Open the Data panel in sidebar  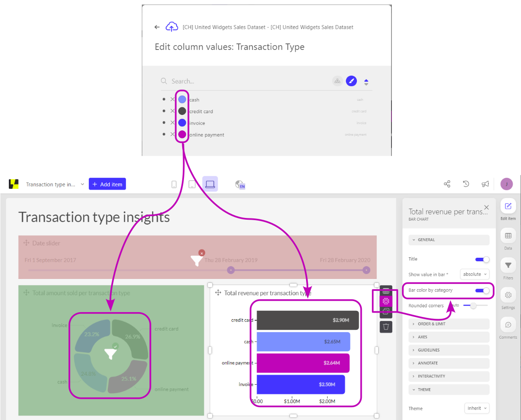pos(508,236)
